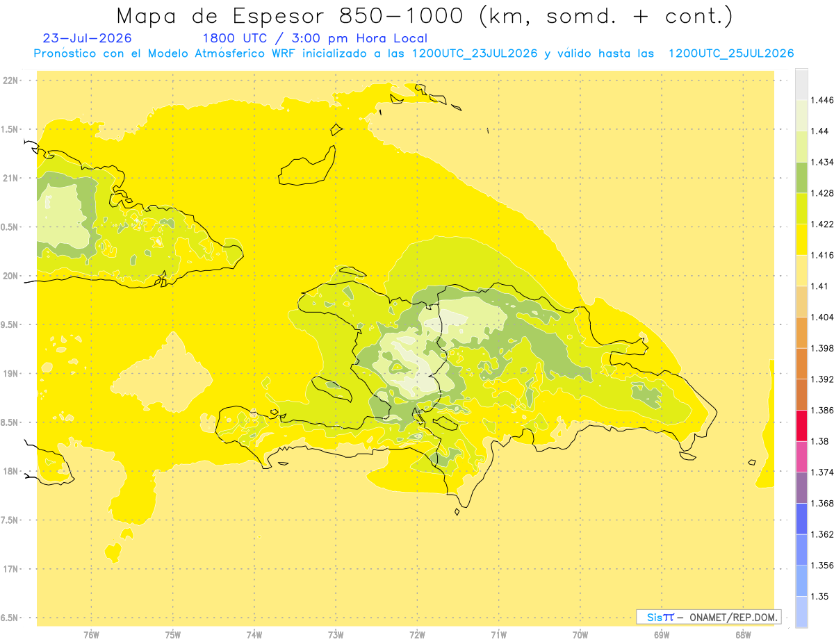Click the "20N" latitude axis label
The height and width of the screenshot is (644, 834).
[10, 276]
